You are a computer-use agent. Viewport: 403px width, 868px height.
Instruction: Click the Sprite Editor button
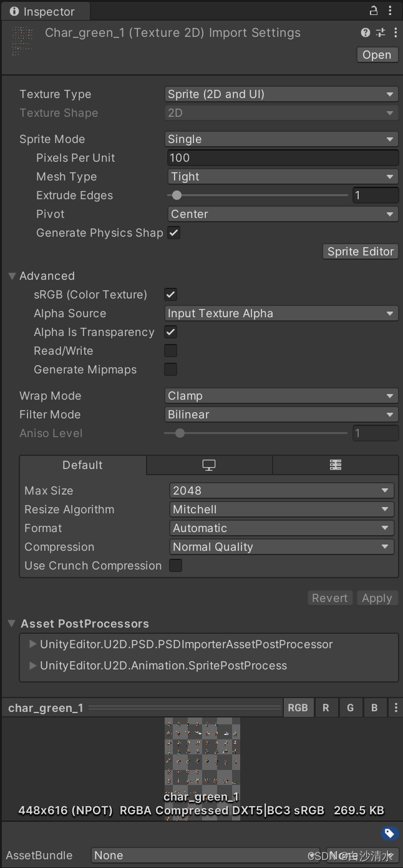(361, 252)
